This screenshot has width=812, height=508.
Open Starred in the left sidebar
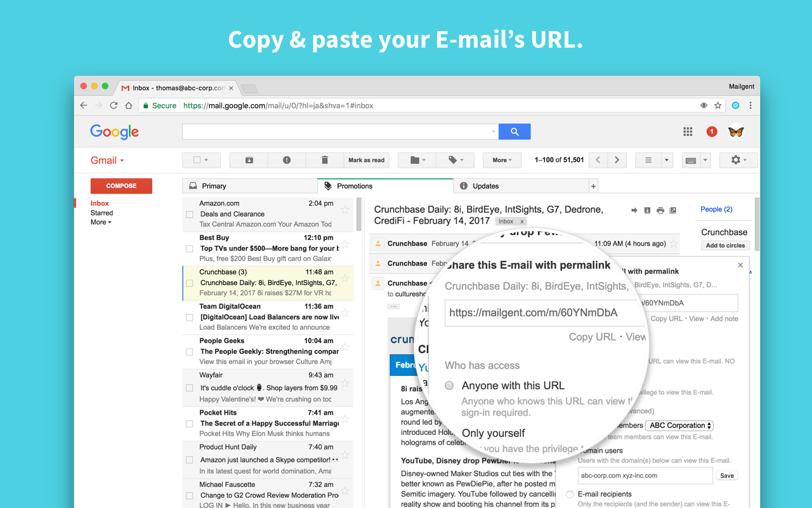[101, 213]
